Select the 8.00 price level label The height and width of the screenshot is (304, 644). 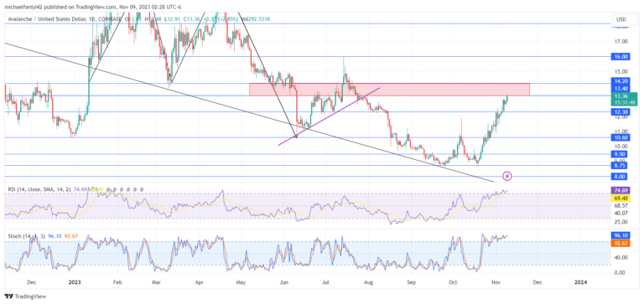tap(620, 177)
